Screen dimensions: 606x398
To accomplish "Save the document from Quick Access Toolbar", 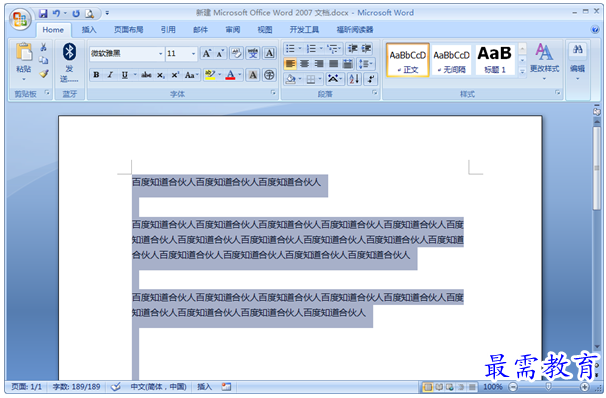I will click(x=43, y=14).
